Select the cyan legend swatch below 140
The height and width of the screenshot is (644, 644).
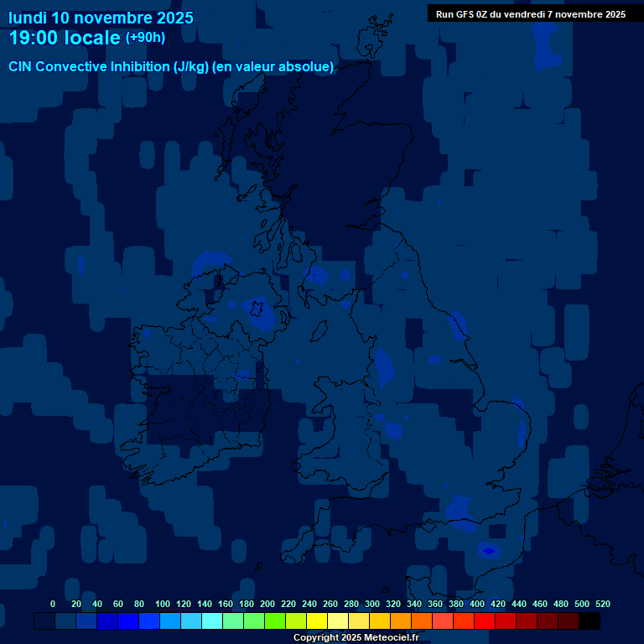tap(212, 621)
